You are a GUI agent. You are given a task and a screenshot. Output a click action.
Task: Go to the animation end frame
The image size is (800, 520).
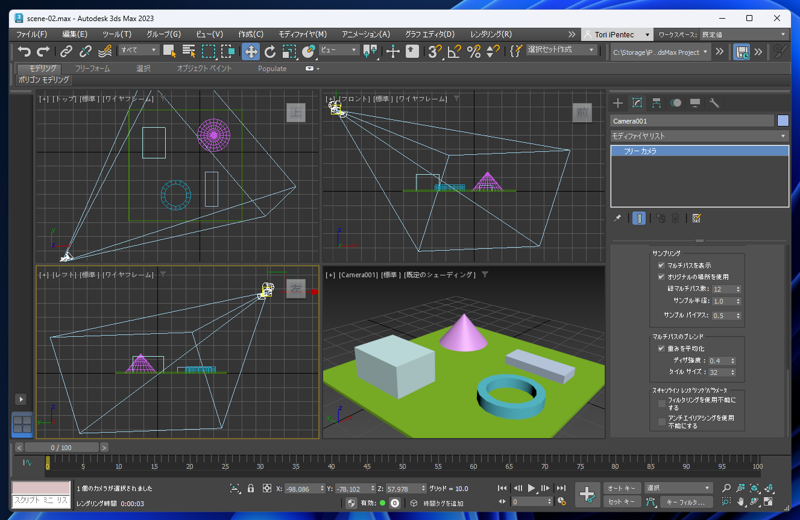[x=561, y=488]
